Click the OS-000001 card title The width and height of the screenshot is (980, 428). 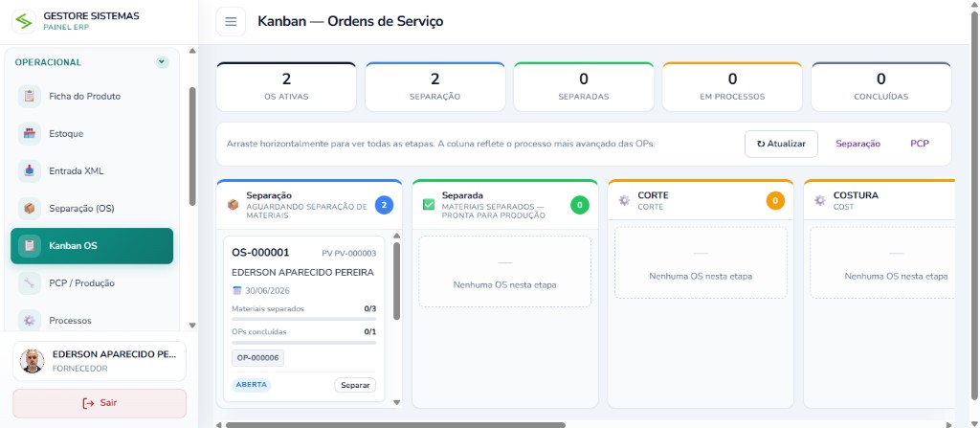click(260, 253)
